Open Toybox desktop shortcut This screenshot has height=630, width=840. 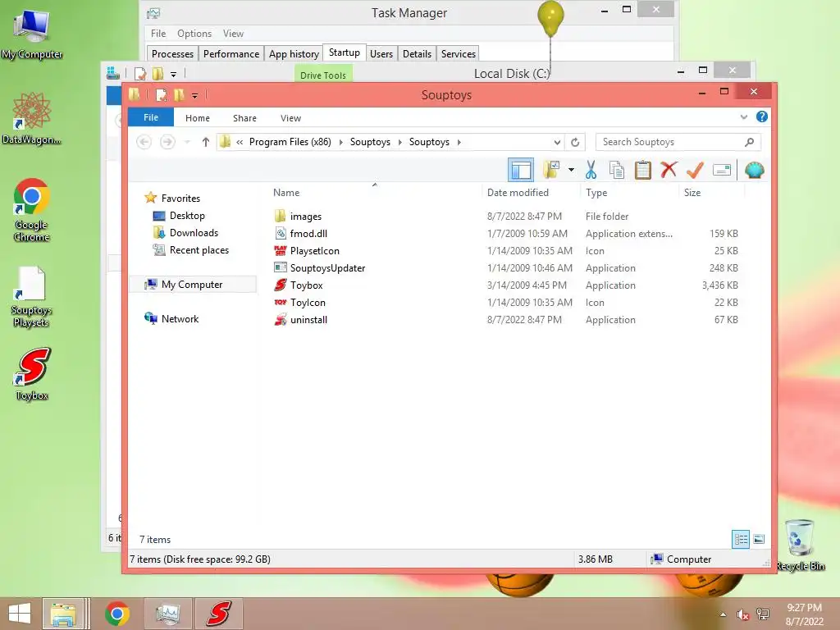click(32, 374)
